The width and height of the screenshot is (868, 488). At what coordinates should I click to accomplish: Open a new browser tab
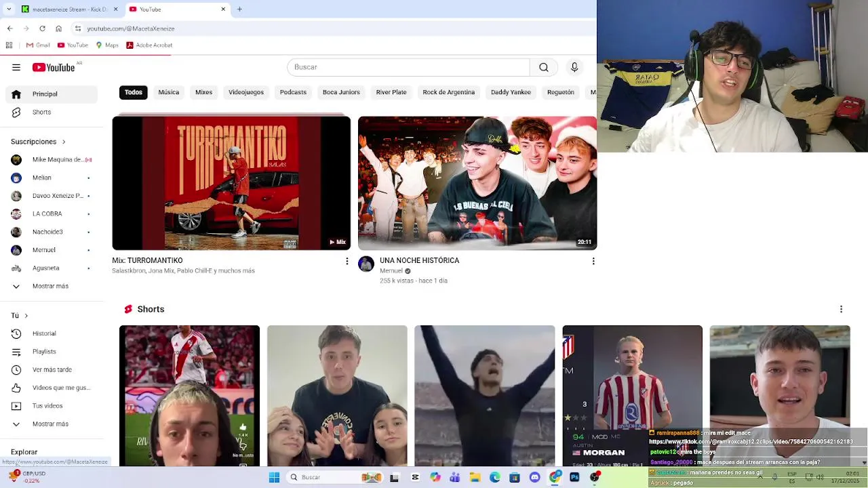pos(239,9)
